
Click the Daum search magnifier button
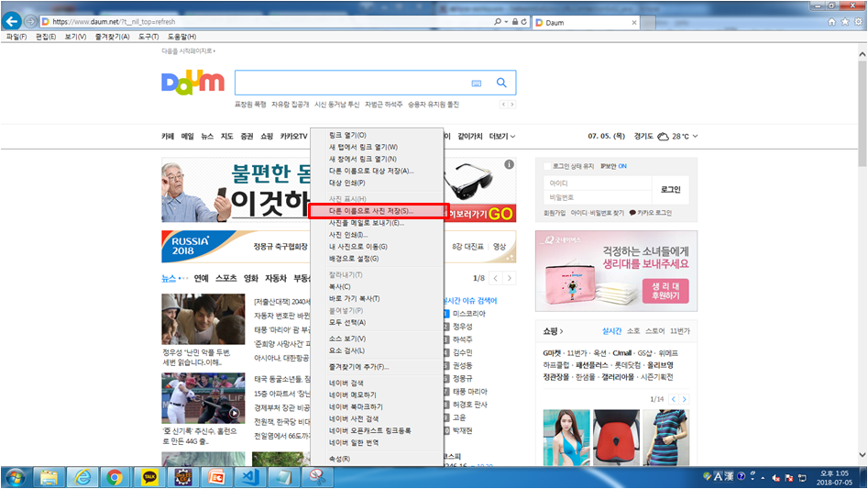click(501, 83)
